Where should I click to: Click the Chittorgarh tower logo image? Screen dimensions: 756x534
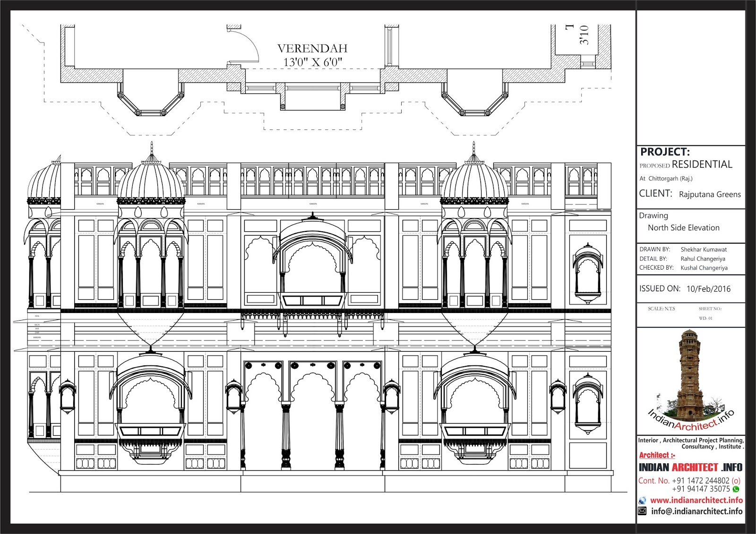point(690,375)
